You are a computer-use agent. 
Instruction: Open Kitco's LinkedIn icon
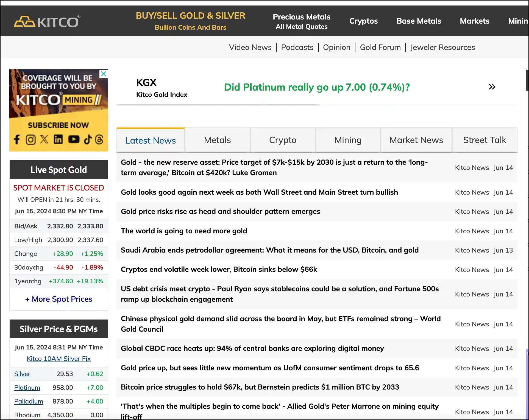(x=58, y=139)
